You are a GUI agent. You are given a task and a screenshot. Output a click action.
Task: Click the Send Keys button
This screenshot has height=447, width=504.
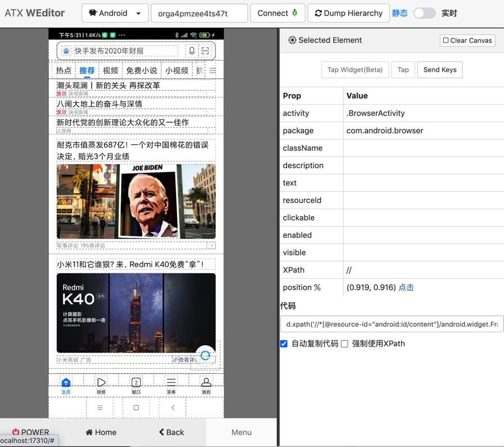440,70
